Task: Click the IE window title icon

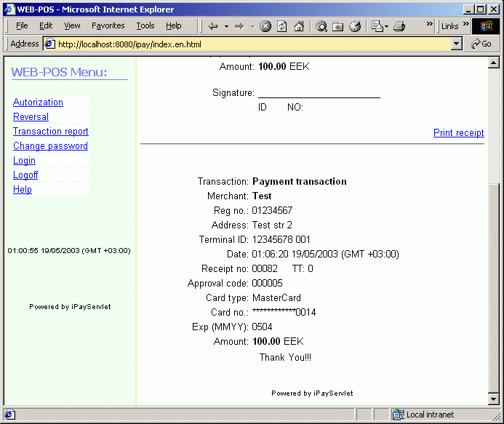Action: click(x=9, y=9)
